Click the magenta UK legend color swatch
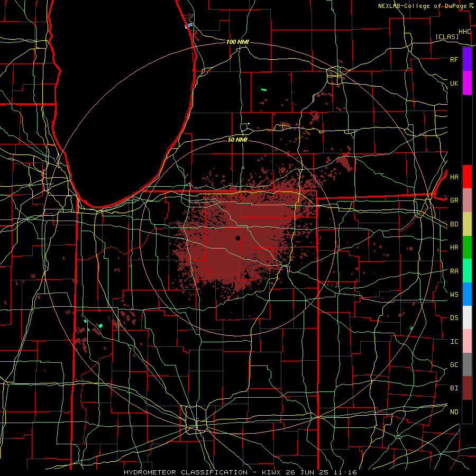This screenshot has height=476, width=476. (467, 83)
